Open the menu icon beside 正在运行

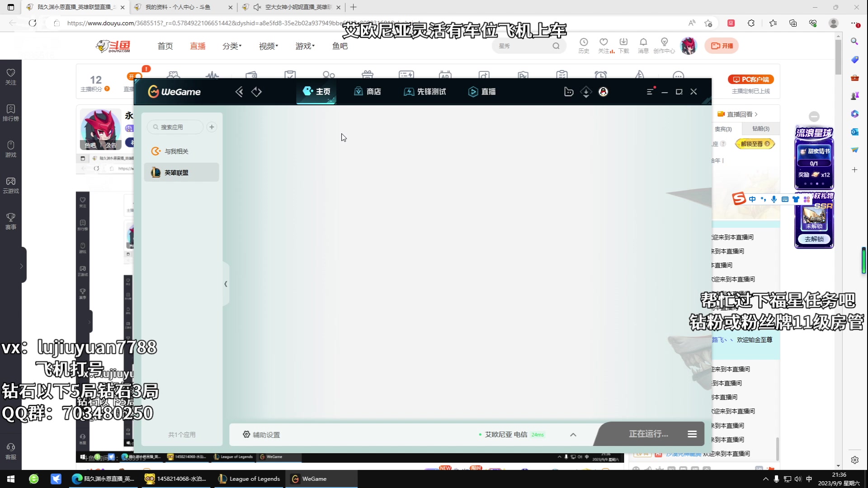coord(692,434)
